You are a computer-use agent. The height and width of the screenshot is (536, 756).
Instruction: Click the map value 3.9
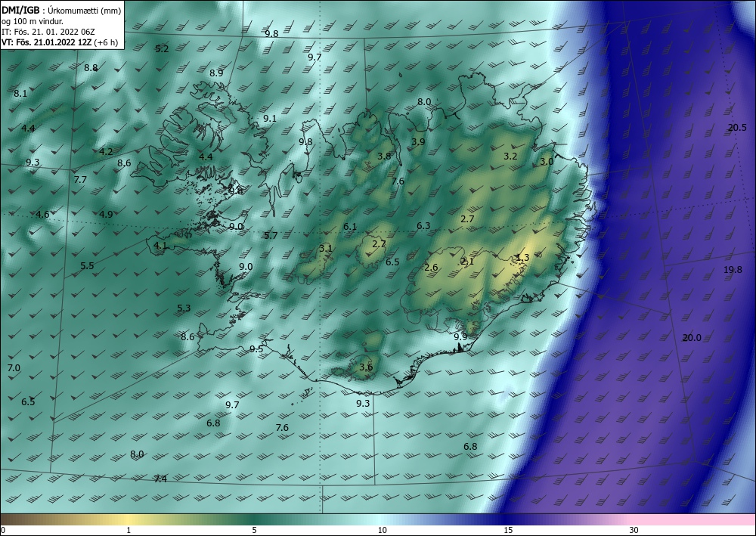tap(419, 141)
